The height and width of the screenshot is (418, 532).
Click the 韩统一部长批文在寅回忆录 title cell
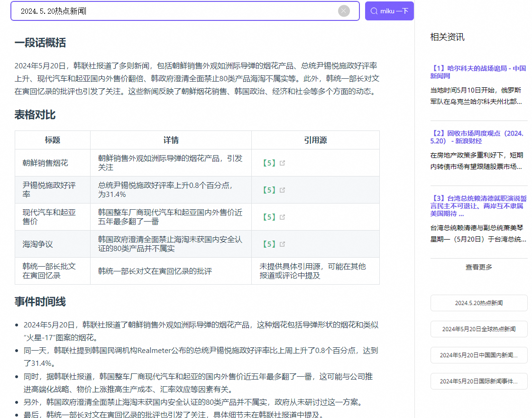point(53,271)
